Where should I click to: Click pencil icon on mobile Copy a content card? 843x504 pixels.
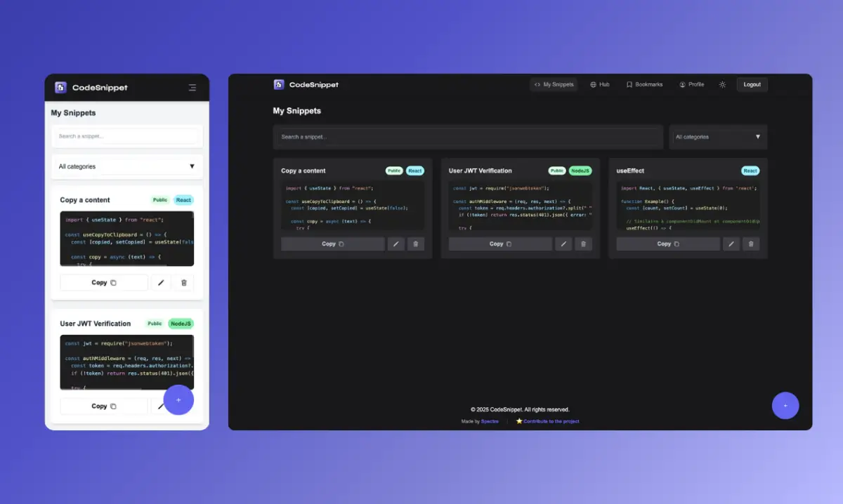coord(162,283)
